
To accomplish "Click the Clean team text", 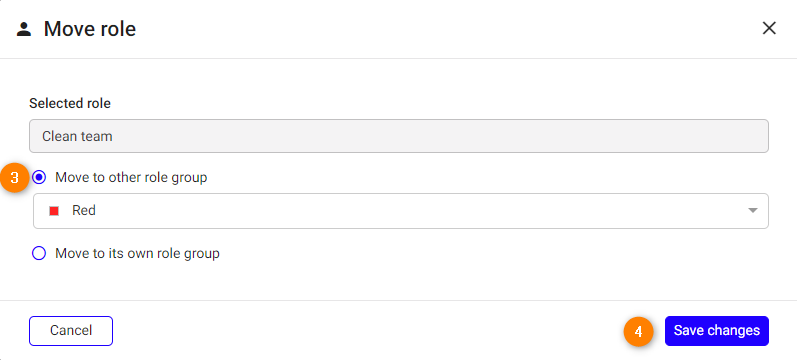I will pos(77,136).
